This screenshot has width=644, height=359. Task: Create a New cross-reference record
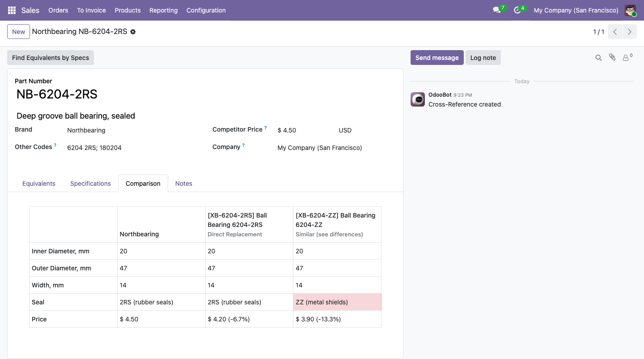click(x=18, y=32)
